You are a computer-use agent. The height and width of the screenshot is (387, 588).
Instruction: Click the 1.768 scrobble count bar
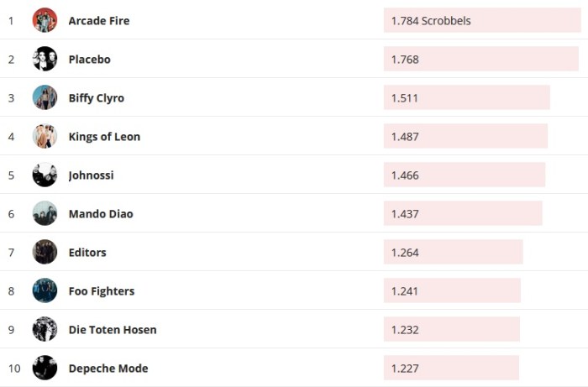(480, 59)
